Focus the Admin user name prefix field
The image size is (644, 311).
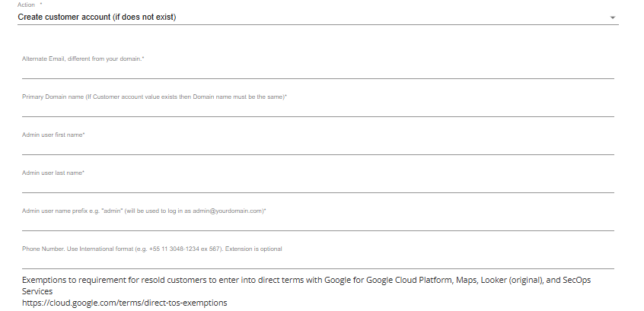click(x=318, y=224)
